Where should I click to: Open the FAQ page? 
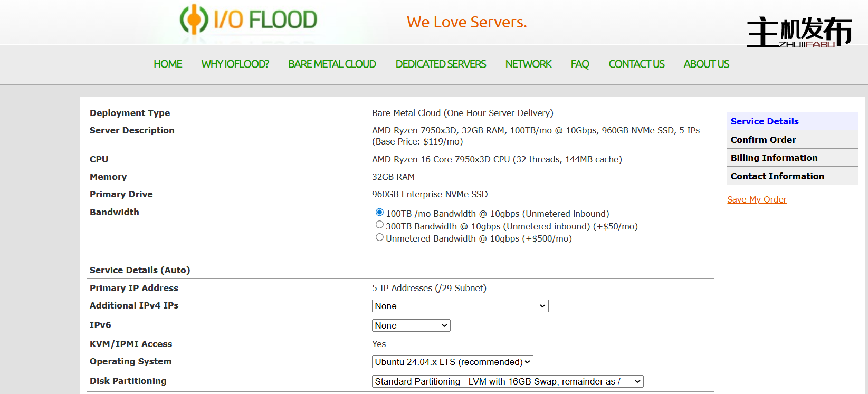pos(579,64)
